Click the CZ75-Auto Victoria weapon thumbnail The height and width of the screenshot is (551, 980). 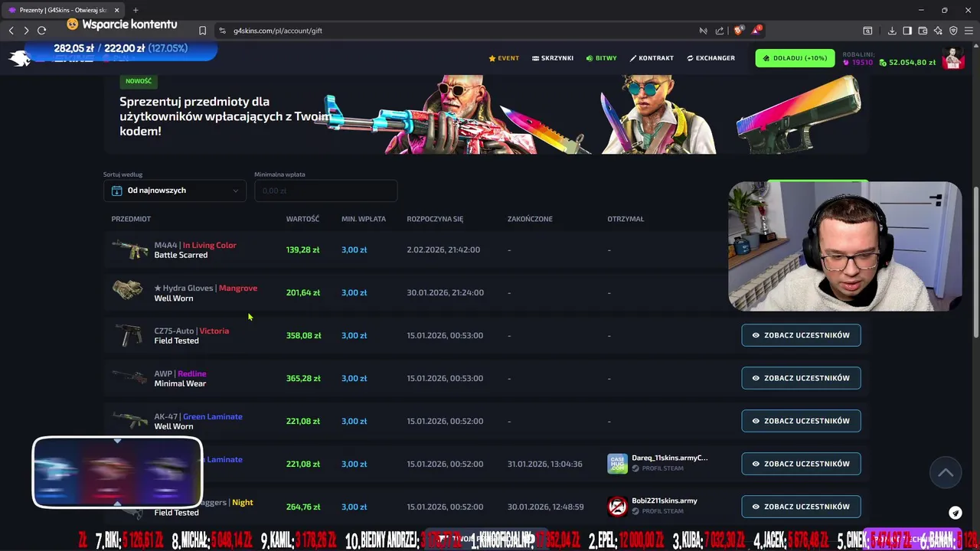point(127,335)
